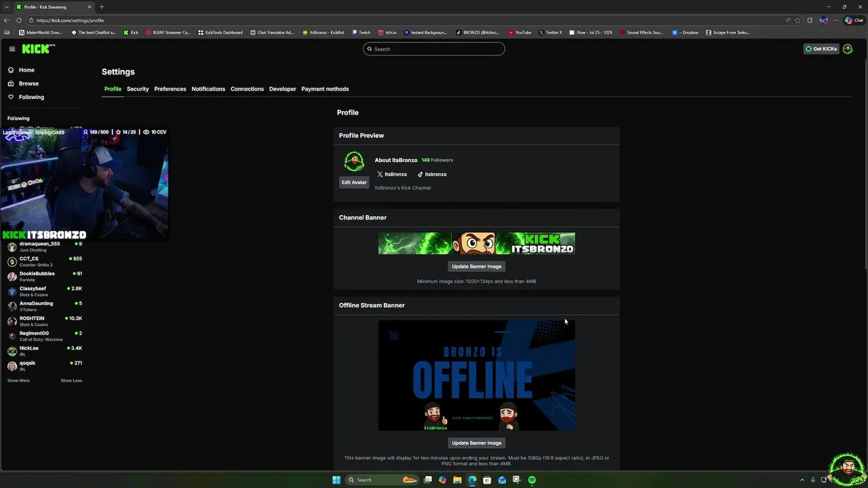
Task: Switch to the Preferences tab
Action: coord(170,89)
